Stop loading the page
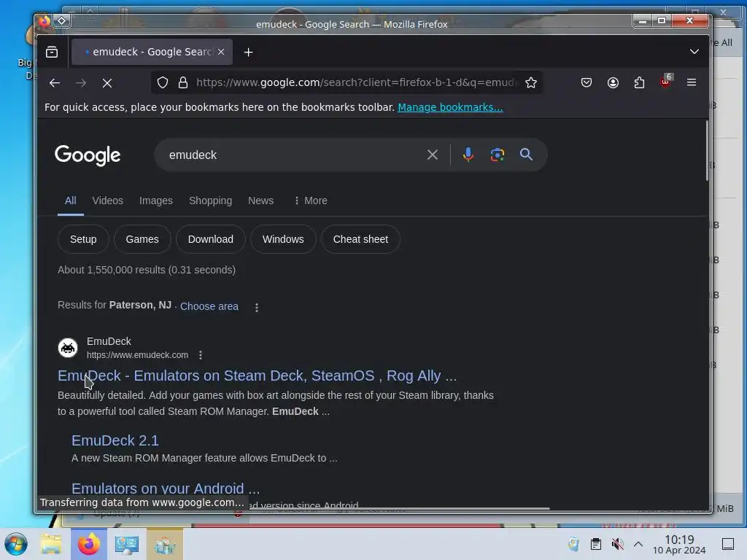Image resolution: width=747 pixels, height=560 pixels. click(107, 83)
